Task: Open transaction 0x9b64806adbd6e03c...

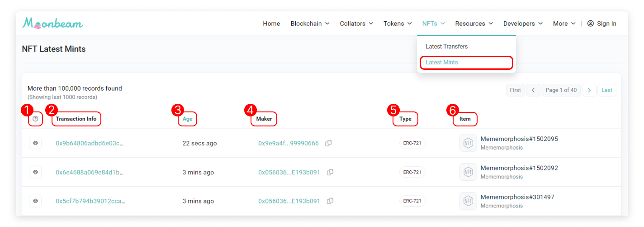Action: pyautogui.click(x=90, y=143)
